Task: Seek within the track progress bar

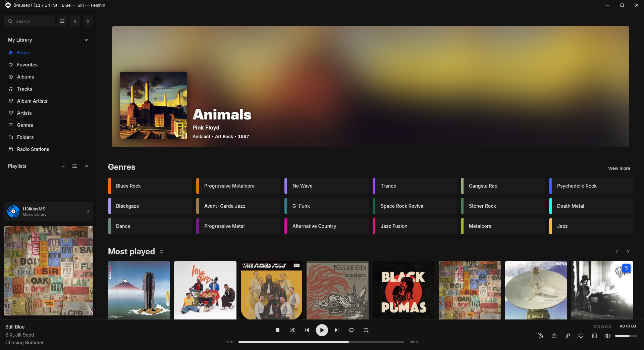Action: coord(321,342)
